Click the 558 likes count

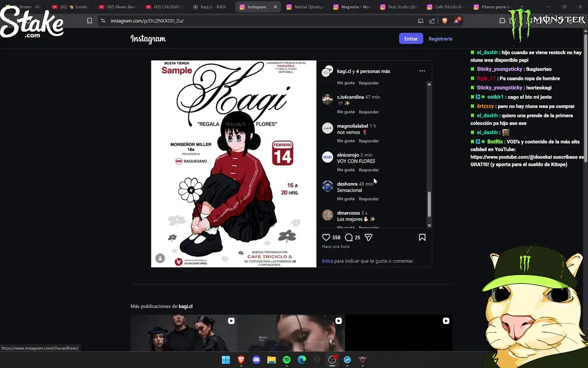[336, 237]
